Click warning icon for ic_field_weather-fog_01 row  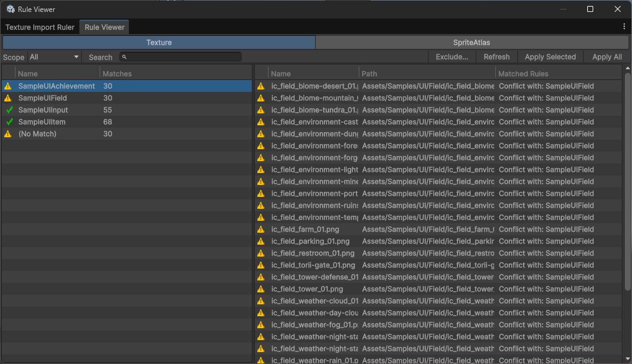click(261, 325)
